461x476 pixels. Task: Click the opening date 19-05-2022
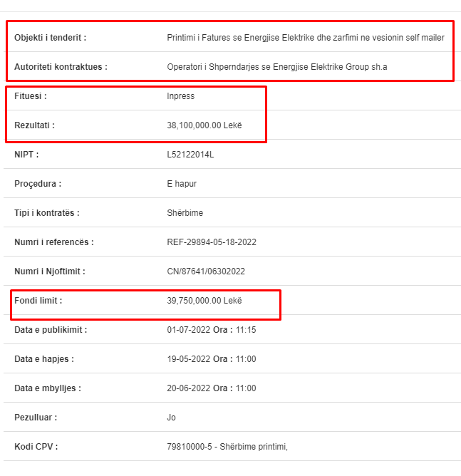point(189,359)
